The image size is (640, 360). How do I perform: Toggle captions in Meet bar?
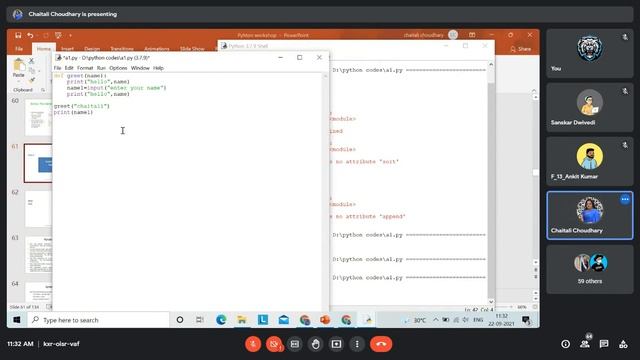click(295, 344)
